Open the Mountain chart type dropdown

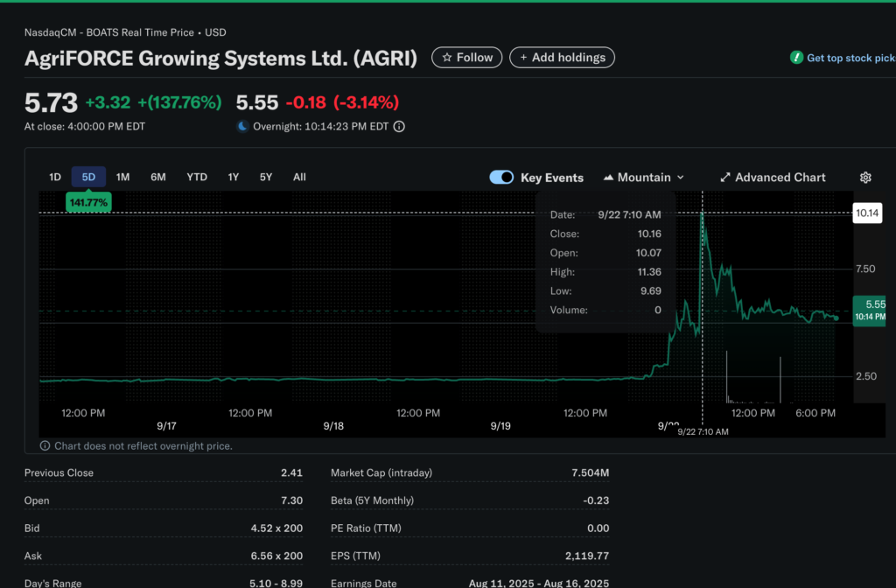pos(644,178)
